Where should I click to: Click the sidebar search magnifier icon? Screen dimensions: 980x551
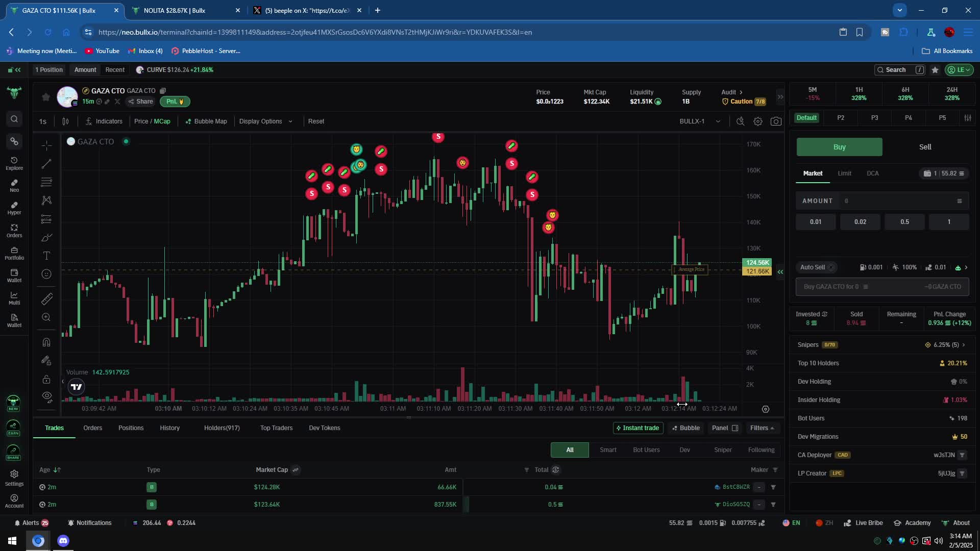14,119
